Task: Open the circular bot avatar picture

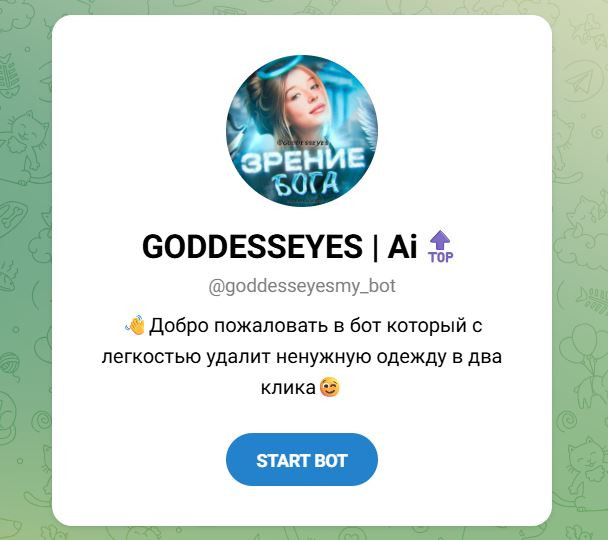Action: coord(302,131)
